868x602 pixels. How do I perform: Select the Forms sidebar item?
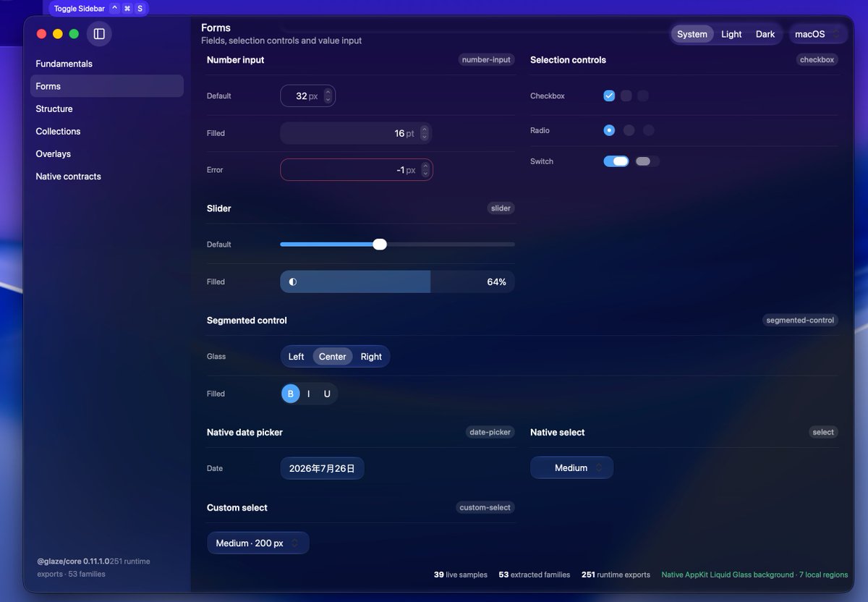(107, 86)
